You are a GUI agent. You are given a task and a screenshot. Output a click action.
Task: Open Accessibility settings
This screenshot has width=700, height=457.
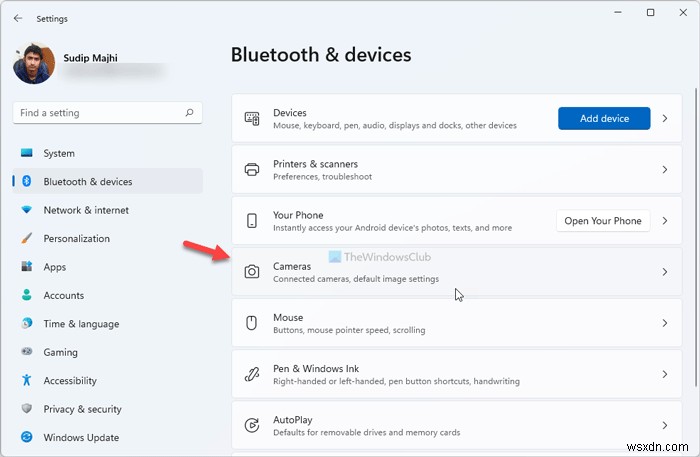coord(108,380)
